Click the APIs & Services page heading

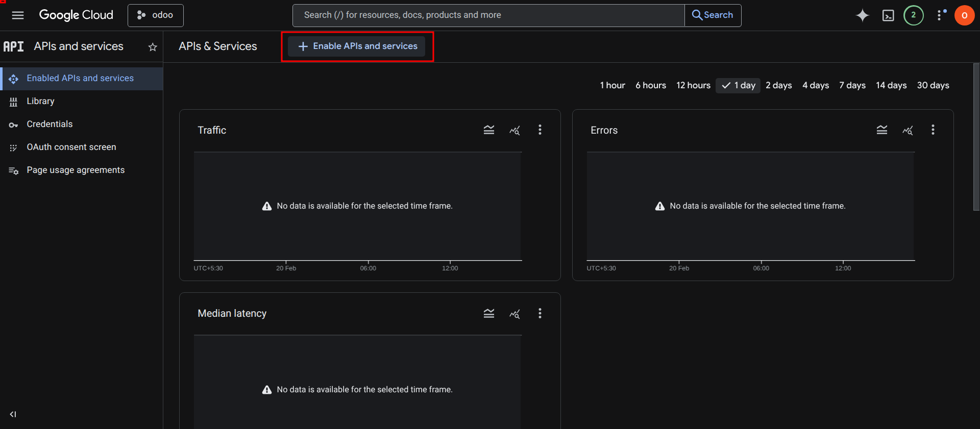pos(218,46)
